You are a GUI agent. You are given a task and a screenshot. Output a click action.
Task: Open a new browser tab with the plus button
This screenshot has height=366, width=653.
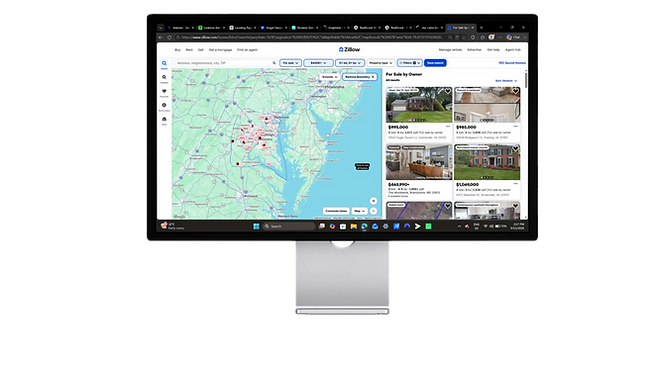tap(481, 28)
